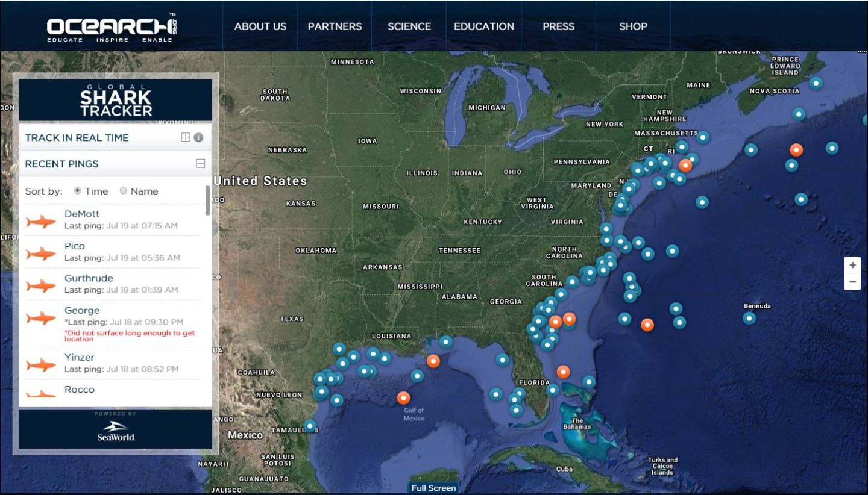
Task: Click the info icon beside Track in Real Time
Action: tap(198, 137)
